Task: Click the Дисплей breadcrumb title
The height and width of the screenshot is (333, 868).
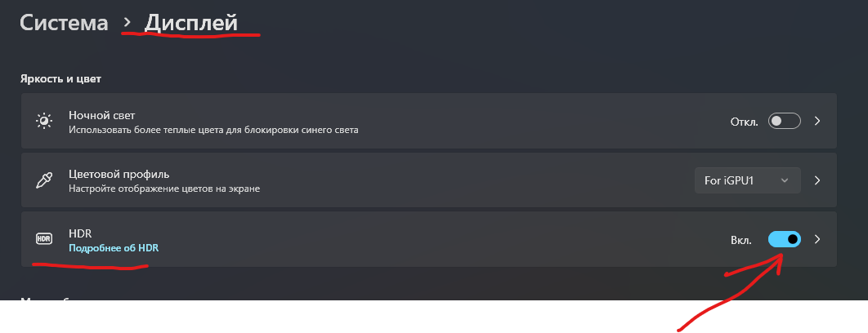Action: point(191,23)
